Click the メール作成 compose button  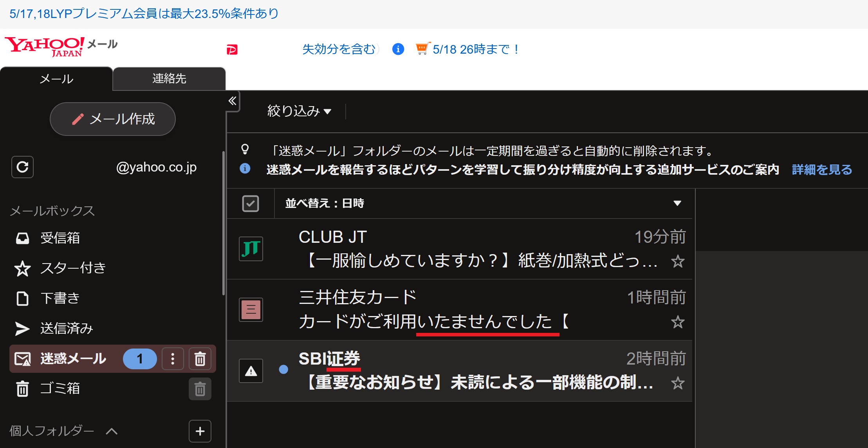[113, 119]
